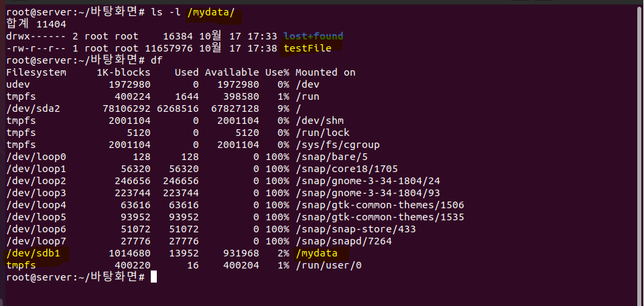Click the 6268516 used value

(178, 108)
